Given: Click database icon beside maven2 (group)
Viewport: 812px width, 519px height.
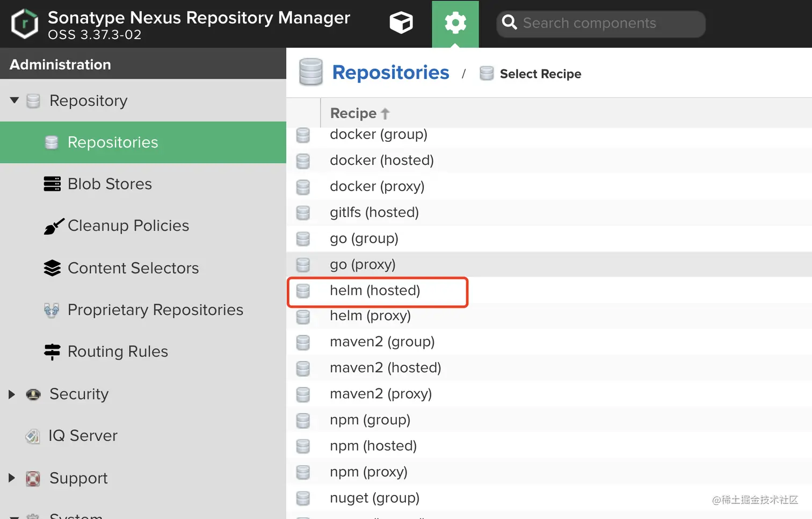Looking at the screenshot, I should point(303,343).
